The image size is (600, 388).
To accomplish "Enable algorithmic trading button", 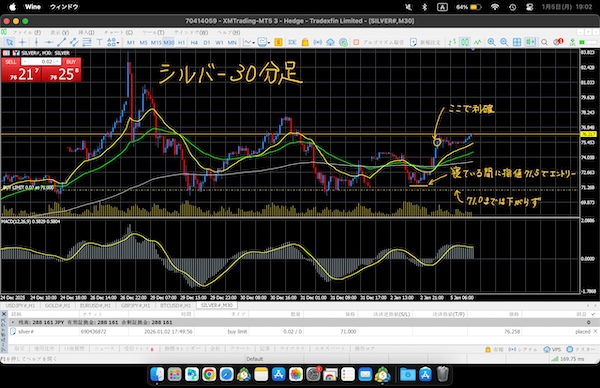I will [378, 42].
